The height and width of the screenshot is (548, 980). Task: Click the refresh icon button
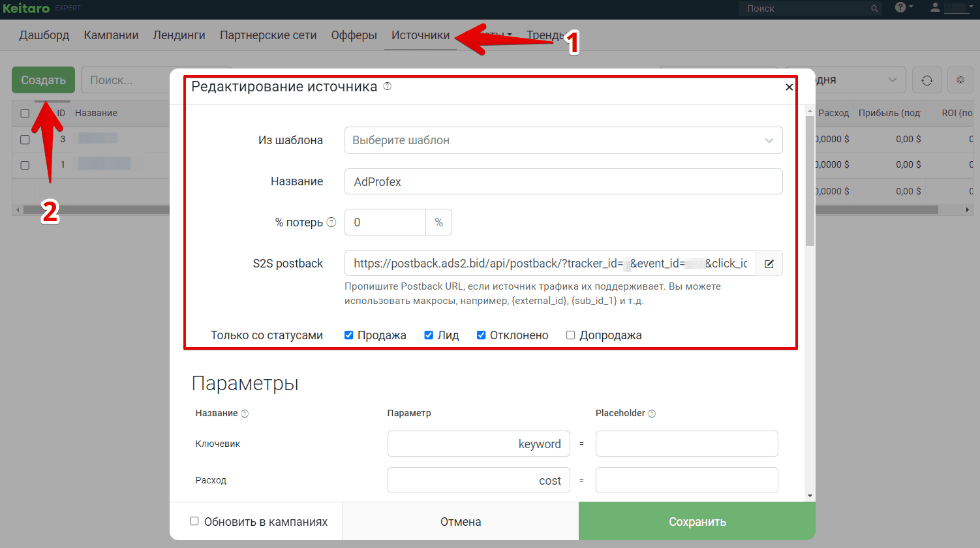(x=926, y=80)
